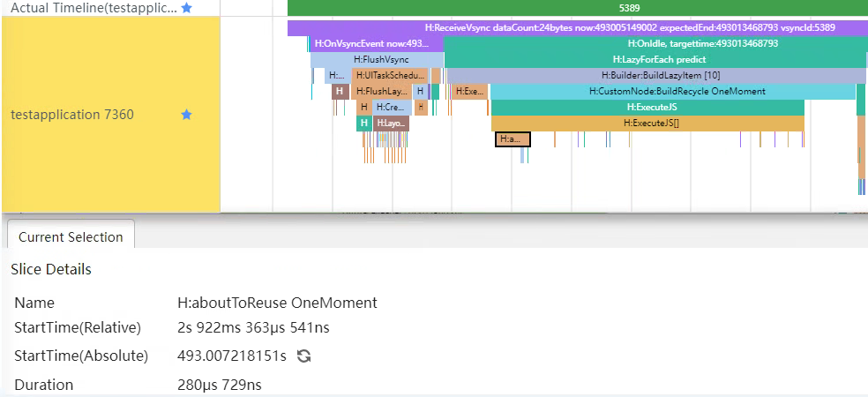
Task: Select the orange H:ExecuteJS[] slice
Action: [647, 124]
